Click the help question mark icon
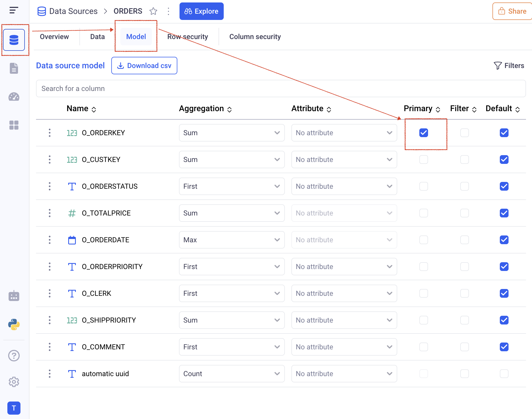Image resolution: width=532 pixels, height=419 pixels. point(14,355)
